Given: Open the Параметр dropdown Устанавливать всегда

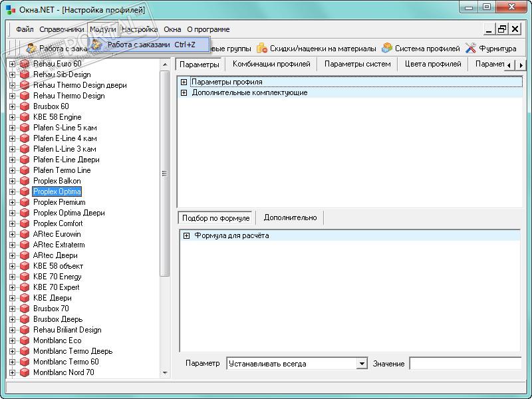Looking at the screenshot, I should 362,364.
